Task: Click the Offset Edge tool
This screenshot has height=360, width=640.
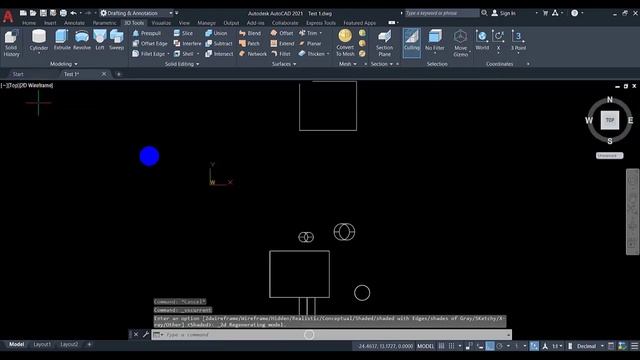Action: (150, 43)
